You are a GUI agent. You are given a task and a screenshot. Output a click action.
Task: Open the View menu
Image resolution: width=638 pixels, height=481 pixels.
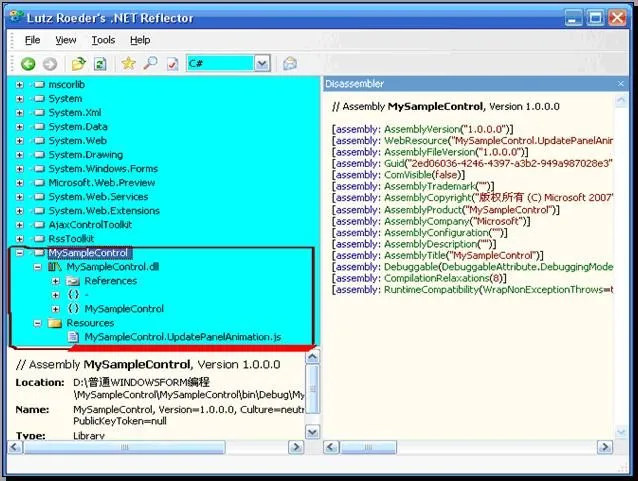click(66, 40)
